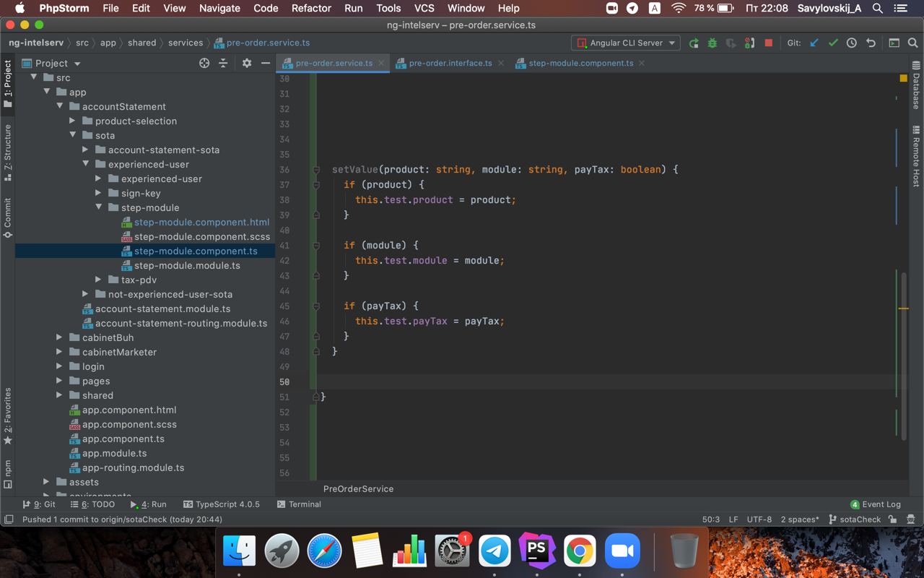Image resolution: width=924 pixels, height=578 pixels.
Task: Collapse all in Project panel
Action: click(223, 63)
